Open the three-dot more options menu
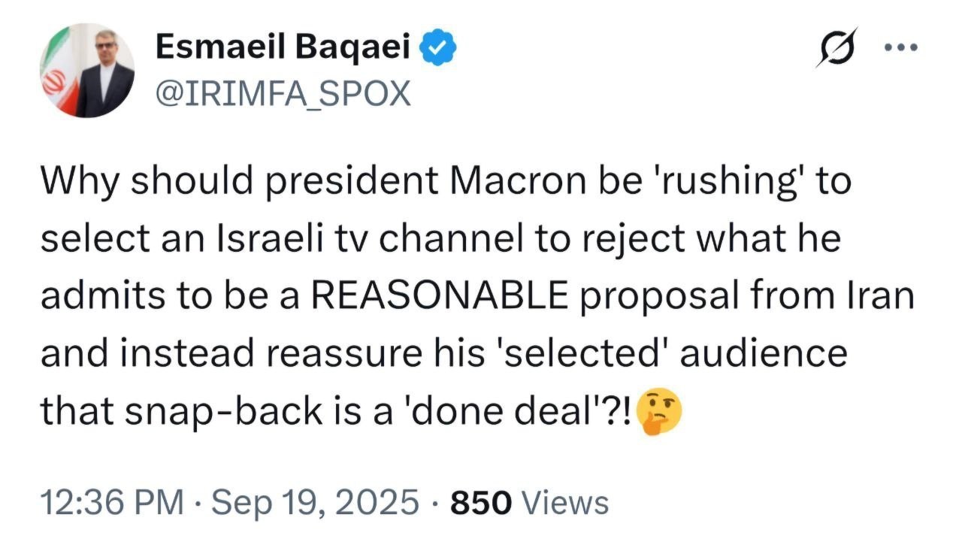This screenshot has height=560, width=959. point(901,47)
